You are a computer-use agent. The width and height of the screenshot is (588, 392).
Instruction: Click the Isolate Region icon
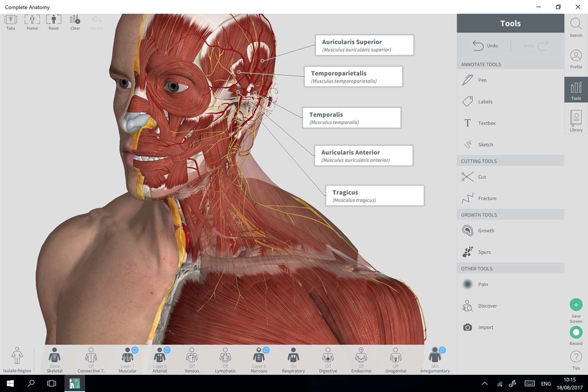tap(17, 360)
